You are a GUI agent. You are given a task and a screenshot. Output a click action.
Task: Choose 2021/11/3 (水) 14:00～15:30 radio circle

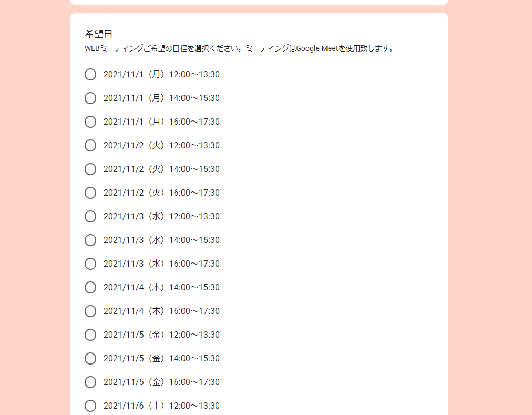click(x=90, y=240)
